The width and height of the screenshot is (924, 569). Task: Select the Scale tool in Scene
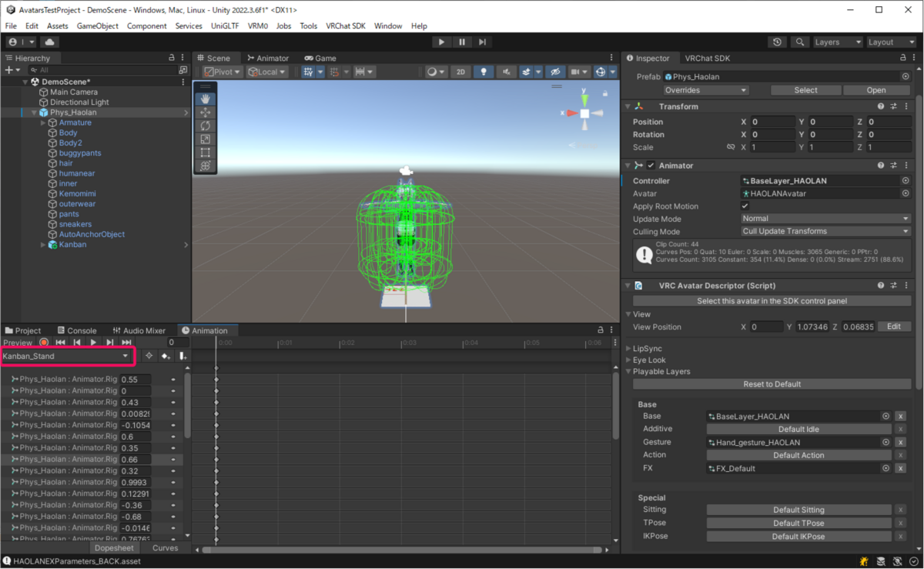pos(206,139)
